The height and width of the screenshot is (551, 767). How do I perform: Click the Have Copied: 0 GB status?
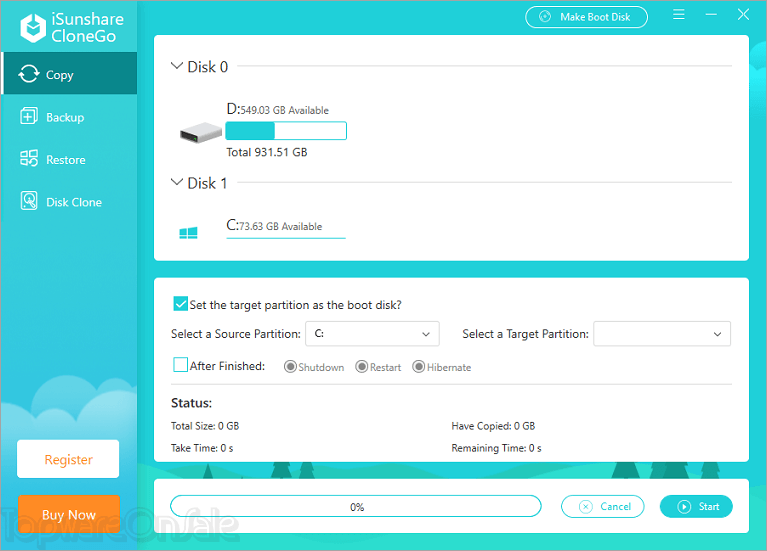493,426
